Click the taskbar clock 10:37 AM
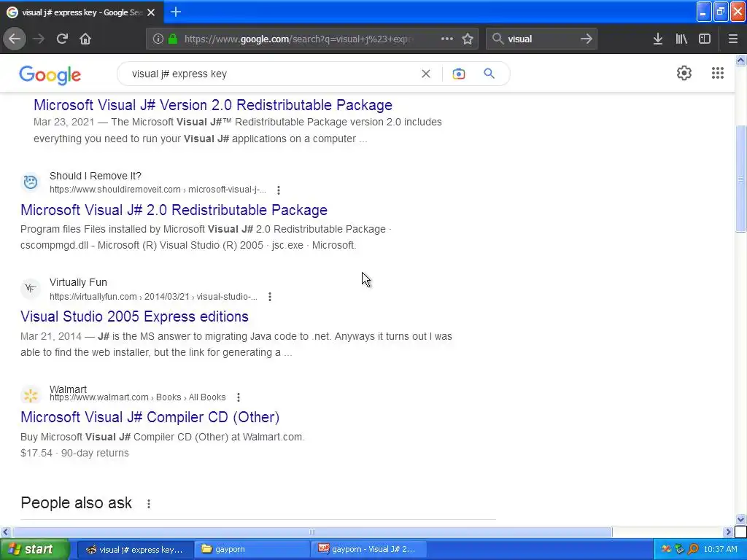Viewport: 747px width, 560px height. point(720,549)
